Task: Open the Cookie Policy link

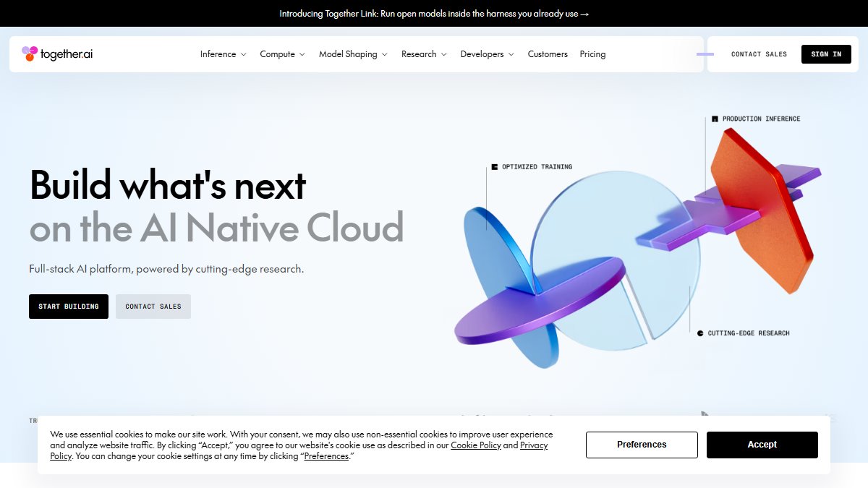Action: (x=476, y=445)
